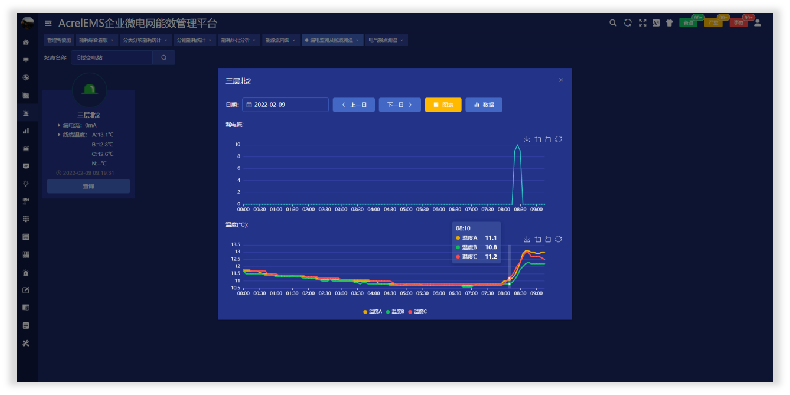
Task: Click the red alarm level badge button
Action: click(x=739, y=23)
